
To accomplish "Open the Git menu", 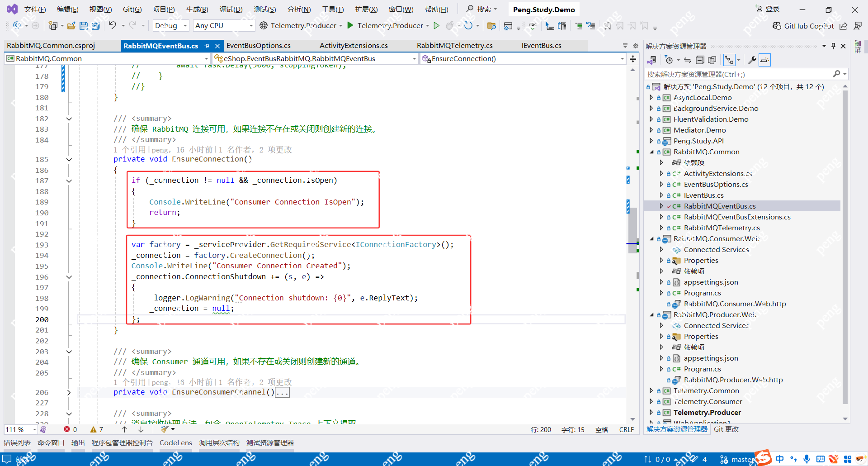I will point(132,9).
